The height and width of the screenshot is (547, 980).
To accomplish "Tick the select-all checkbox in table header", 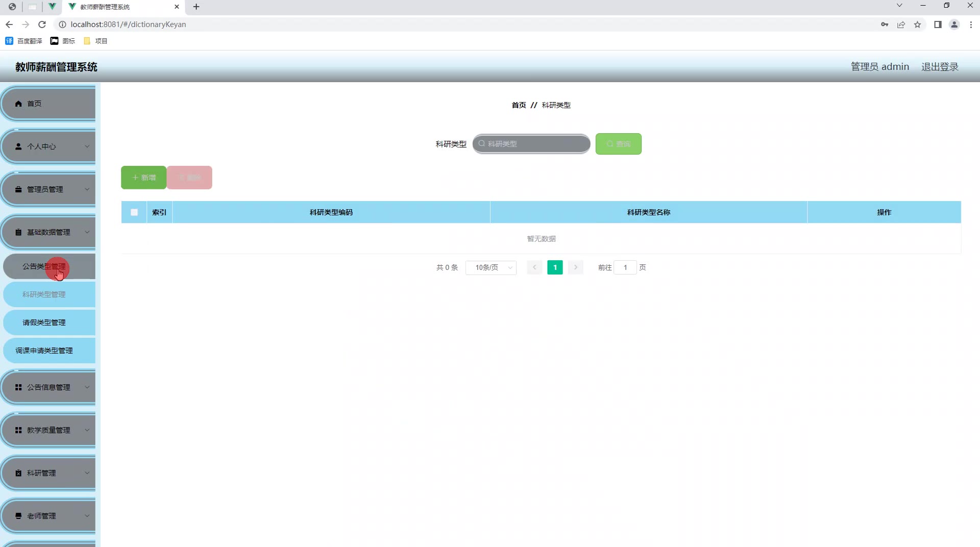I will click(134, 212).
